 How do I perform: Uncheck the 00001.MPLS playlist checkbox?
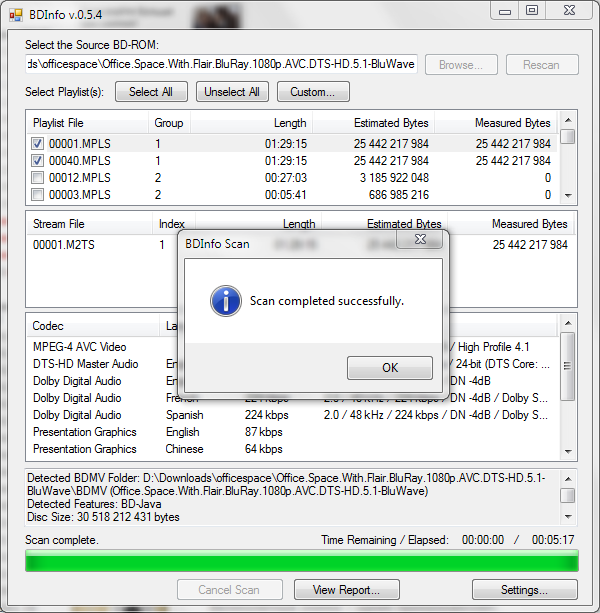pos(38,144)
